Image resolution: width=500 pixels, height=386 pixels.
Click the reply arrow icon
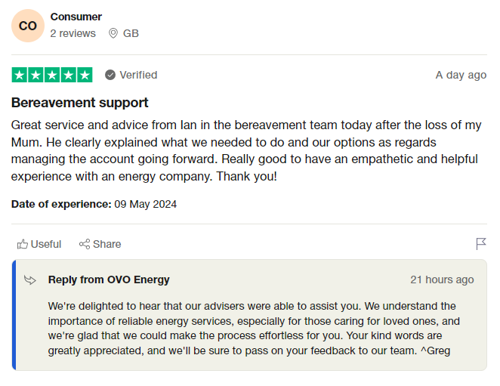click(x=30, y=280)
